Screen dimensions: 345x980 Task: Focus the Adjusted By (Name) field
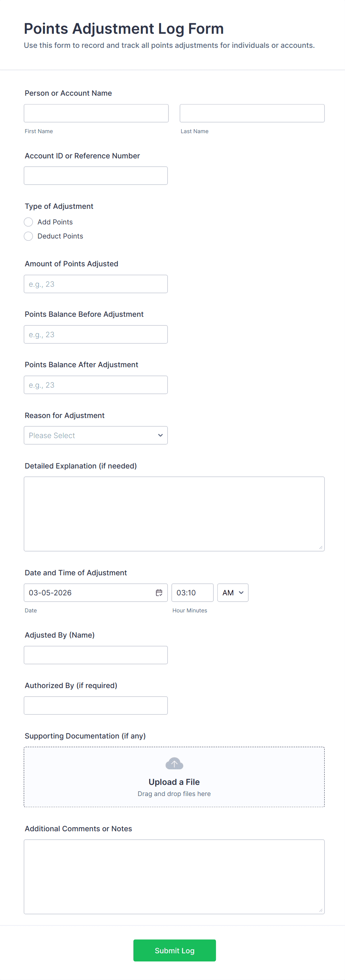(x=95, y=655)
